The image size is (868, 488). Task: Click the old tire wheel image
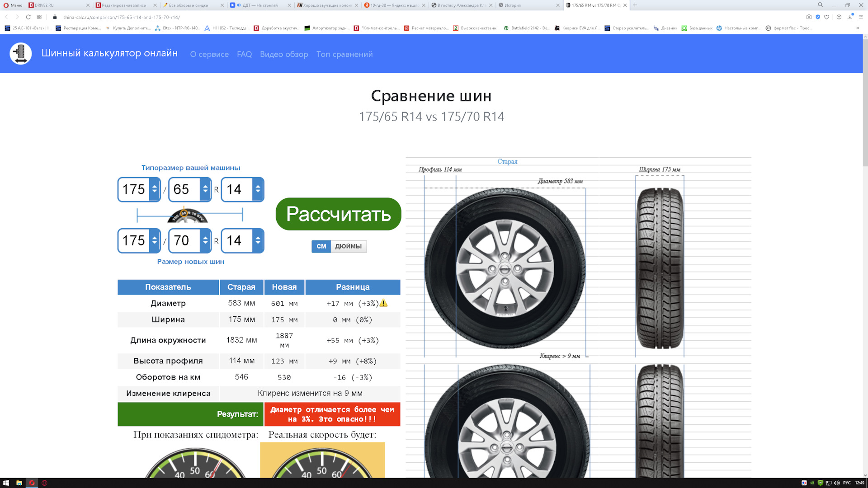pyautogui.click(x=505, y=268)
